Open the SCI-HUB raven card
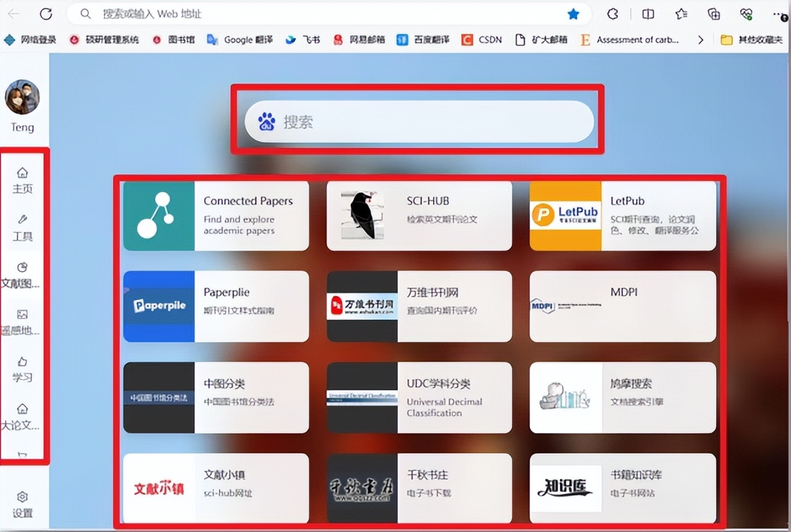791x532 pixels. [x=419, y=216]
